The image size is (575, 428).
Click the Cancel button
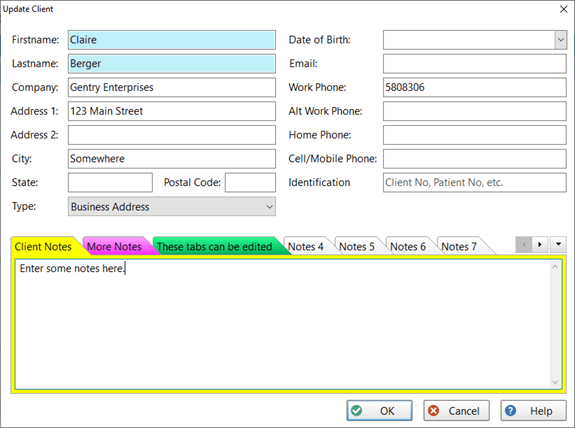click(x=457, y=410)
